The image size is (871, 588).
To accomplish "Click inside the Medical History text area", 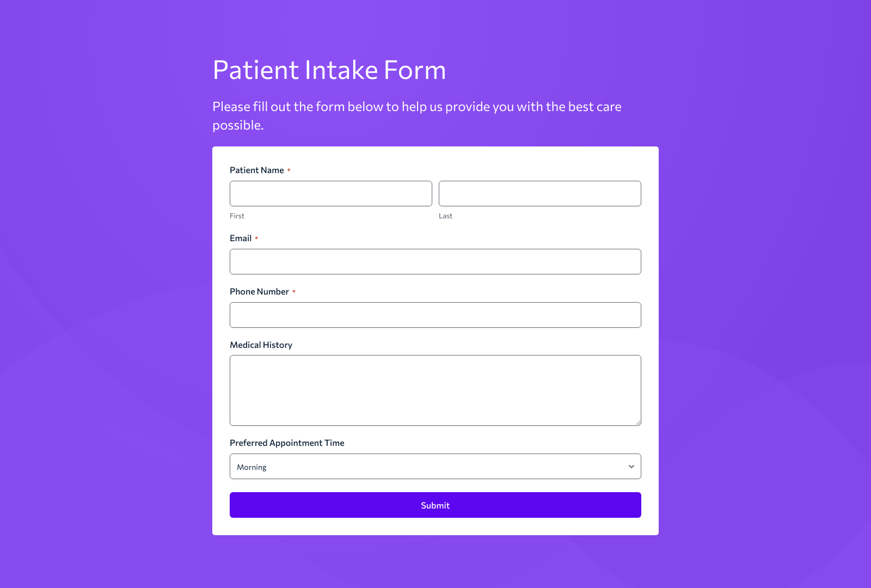I will (435, 390).
